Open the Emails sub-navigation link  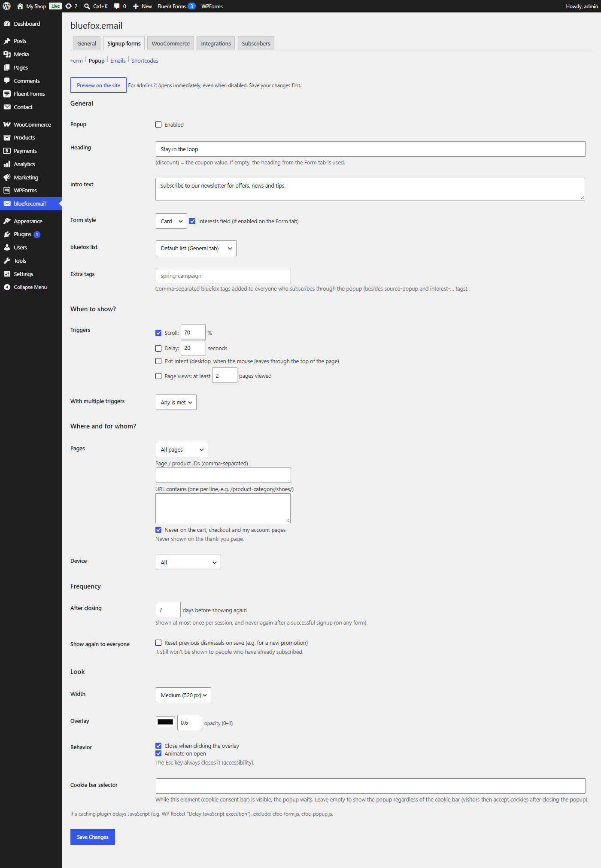(x=118, y=61)
